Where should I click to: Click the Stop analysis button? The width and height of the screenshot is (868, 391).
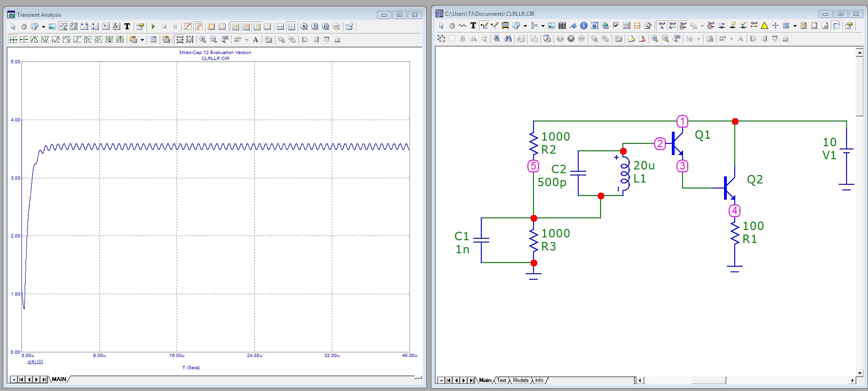[164, 27]
